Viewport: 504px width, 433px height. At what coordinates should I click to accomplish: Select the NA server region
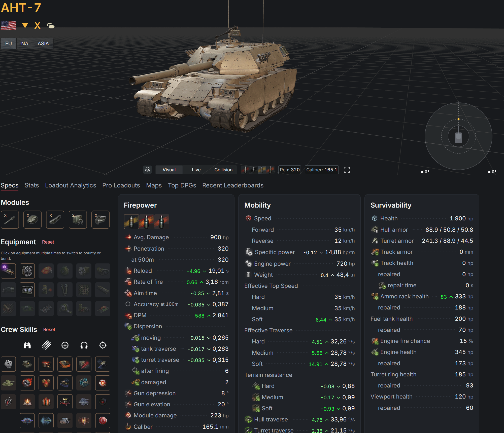coord(25,44)
